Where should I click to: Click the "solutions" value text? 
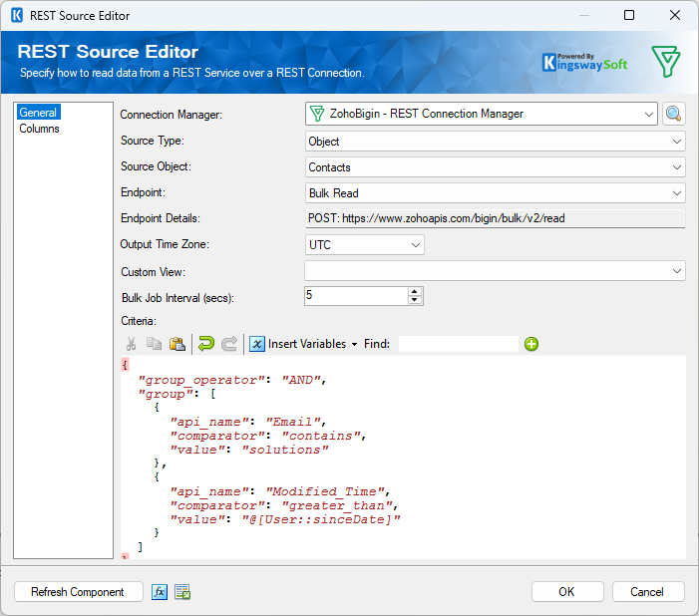(x=285, y=450)
